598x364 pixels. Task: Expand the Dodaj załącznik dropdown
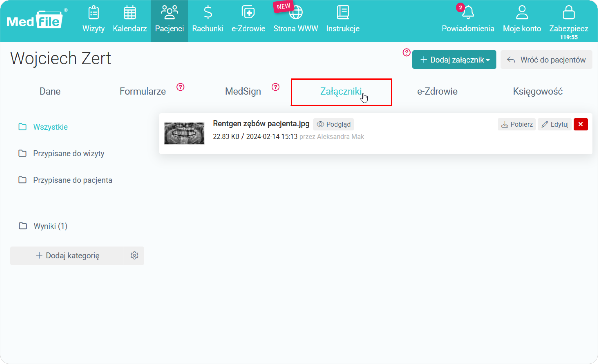(454, 60)
